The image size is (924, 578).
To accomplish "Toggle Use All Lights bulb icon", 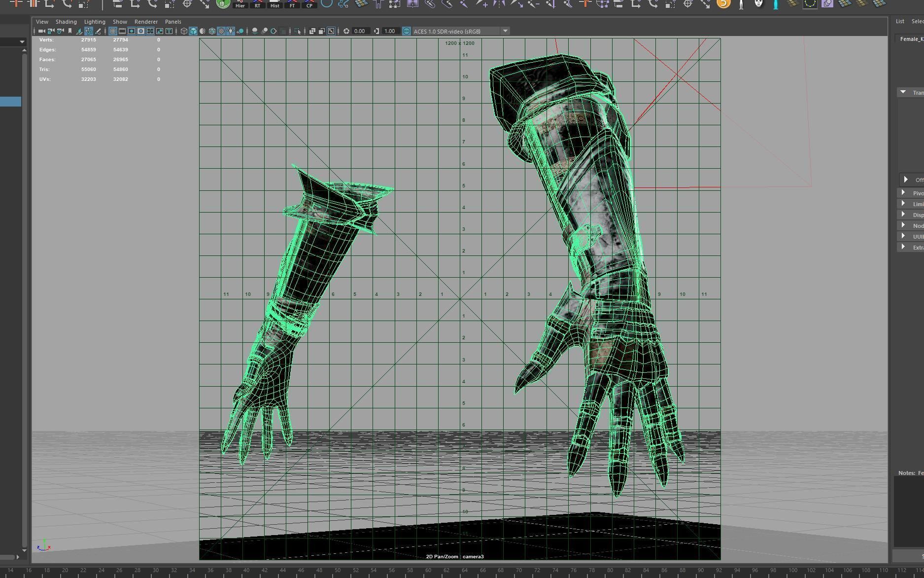I will pos(231,31).
